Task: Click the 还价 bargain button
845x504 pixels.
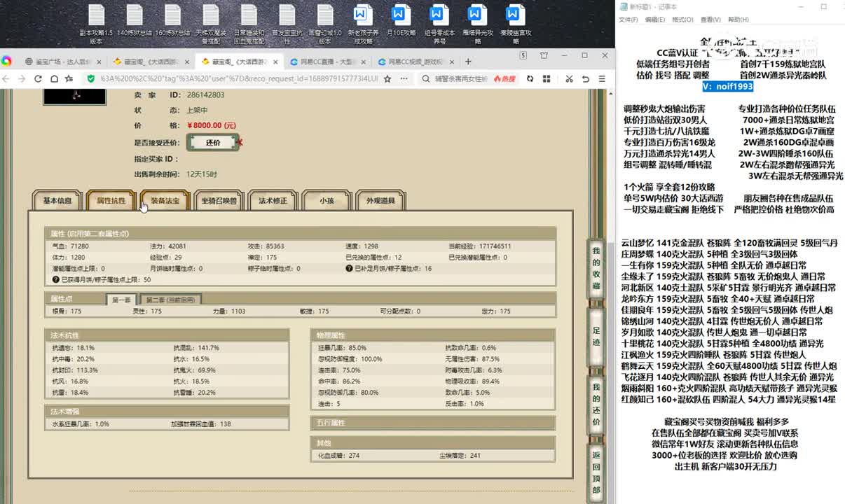Action: tap(213, 142)
